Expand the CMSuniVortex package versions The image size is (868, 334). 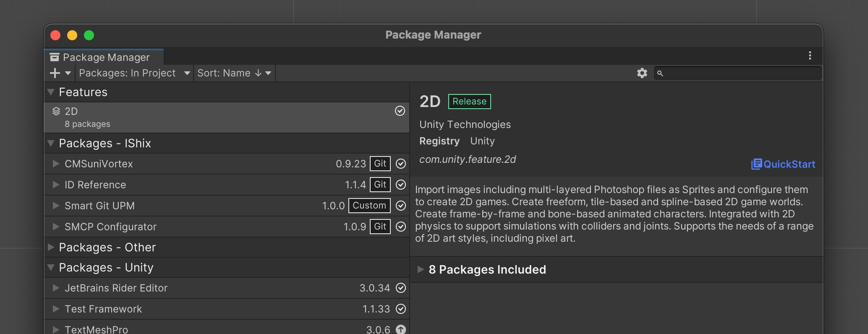(55, 164)
